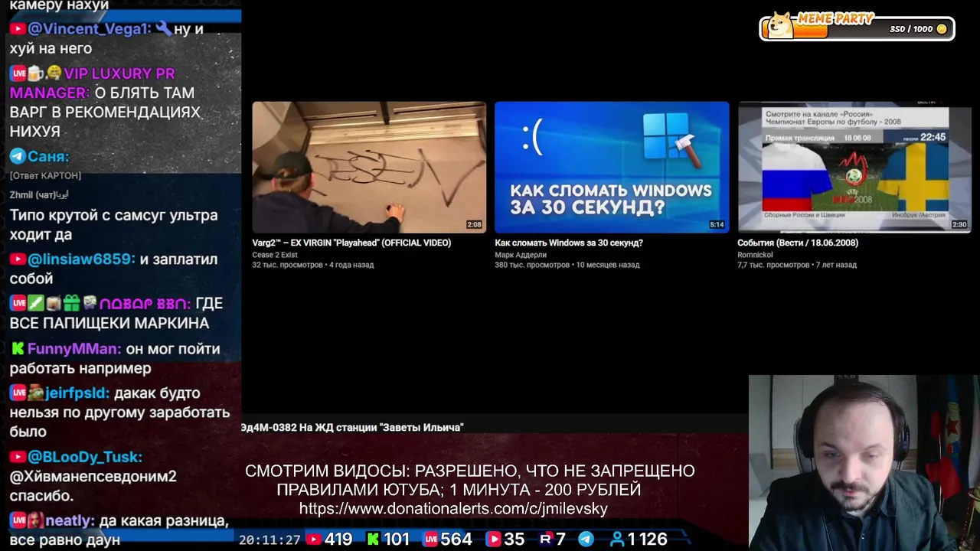Click the message 'ГДЕ ВСЕ ПАПИЩЕКИ МАРКИНА'

pyautogui.click(x=116, y=313)
